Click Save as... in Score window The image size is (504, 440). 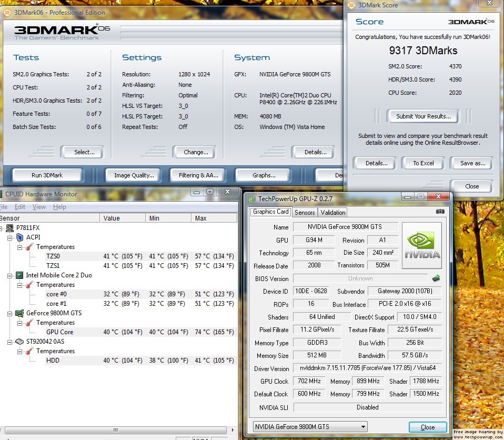(x=472, y=163)
